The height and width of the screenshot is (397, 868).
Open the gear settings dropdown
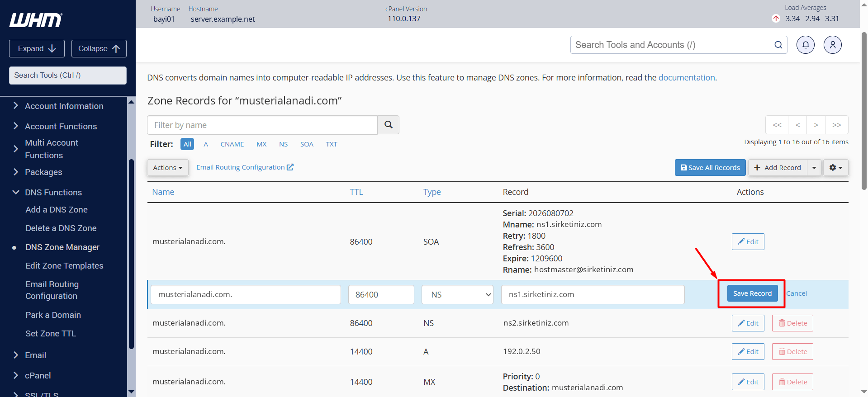(x=835, y=167)
